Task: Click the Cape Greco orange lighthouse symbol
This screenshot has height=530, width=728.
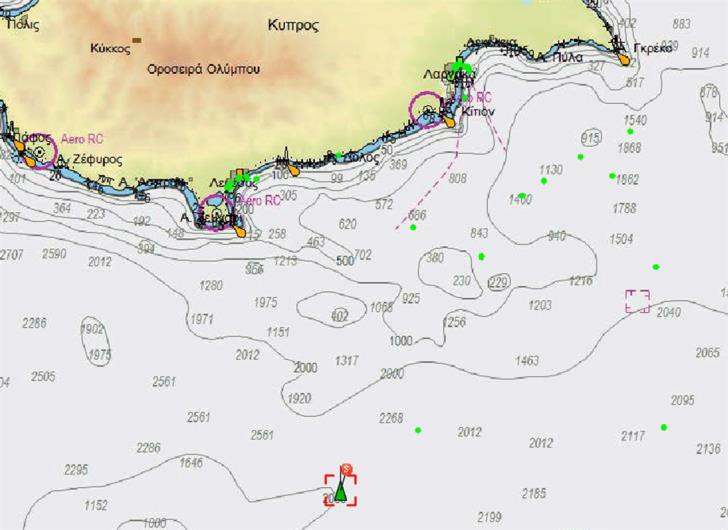Action: [625, 59]
